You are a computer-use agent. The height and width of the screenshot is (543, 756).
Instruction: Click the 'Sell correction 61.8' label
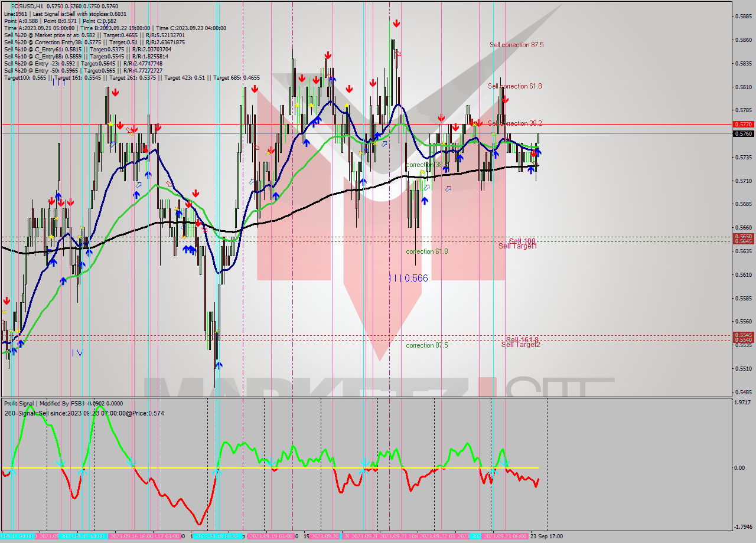click(515, 86)
